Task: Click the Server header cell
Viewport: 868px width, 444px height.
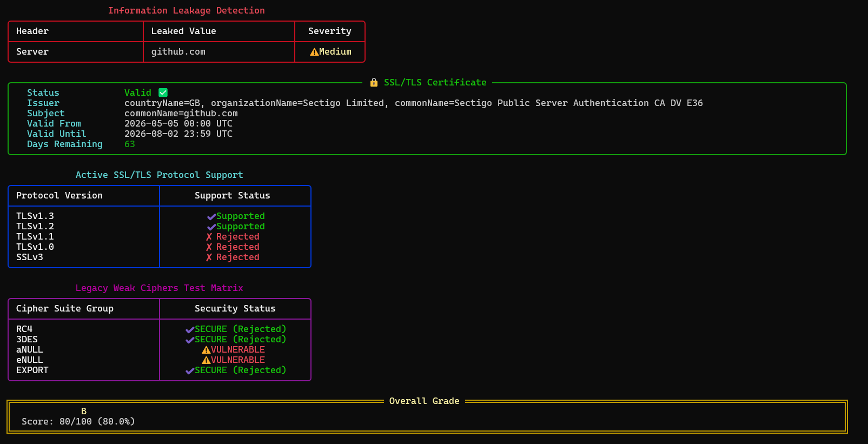Action: [x=32, y=51]
